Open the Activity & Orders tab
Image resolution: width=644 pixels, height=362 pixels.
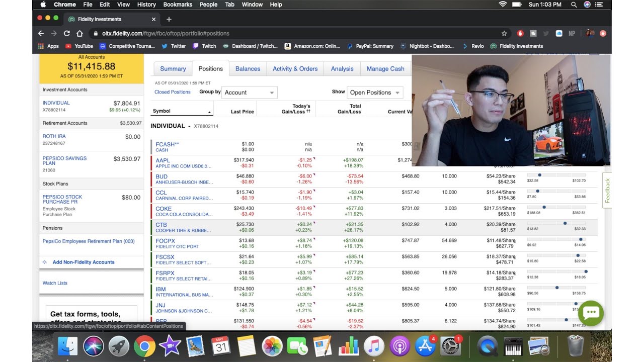click(295, 69)
